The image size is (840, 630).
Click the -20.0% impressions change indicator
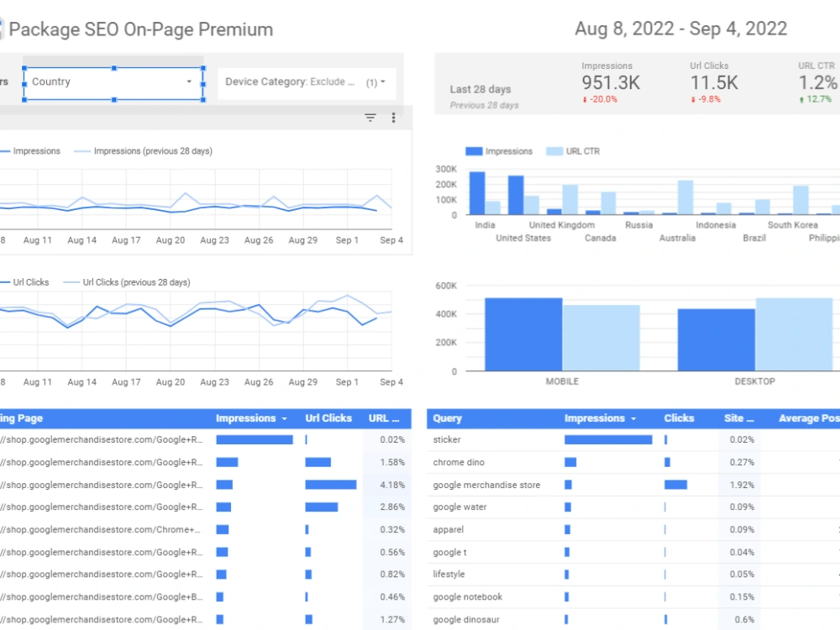tap(600, 99)
